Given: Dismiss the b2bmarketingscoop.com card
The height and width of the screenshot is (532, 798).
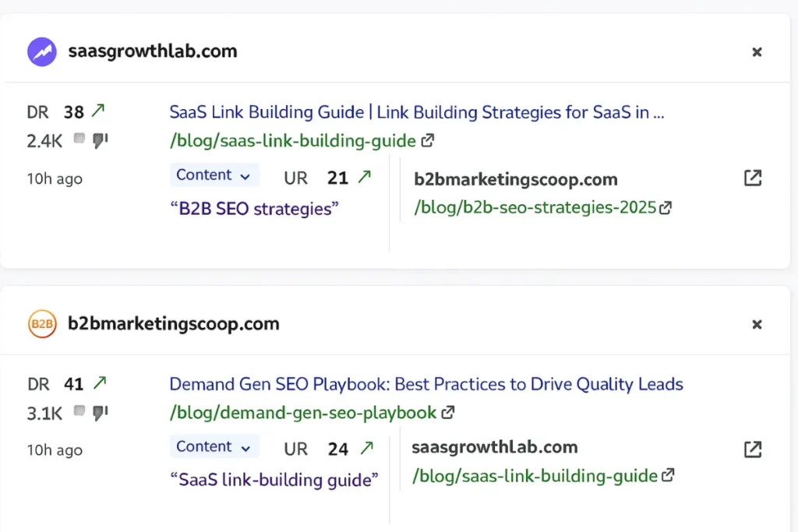Looking at the screenshot, I should click(757, 324).
